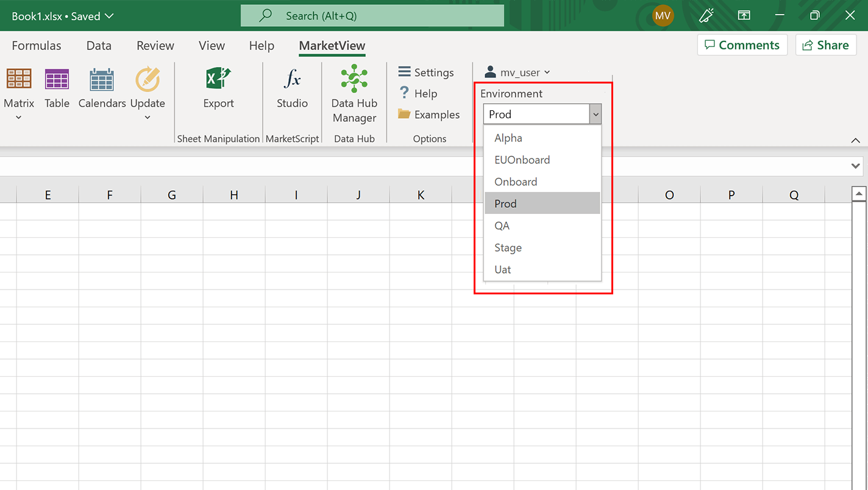Select the MarketView ribbon tab
The image size is (868, 490).
332,46
